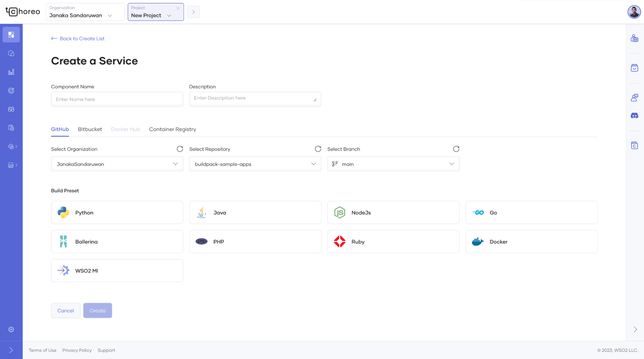Click the next breadcrumb arrow button
The height and width of the screenshot is (359, 644).
tap(193, 12)
